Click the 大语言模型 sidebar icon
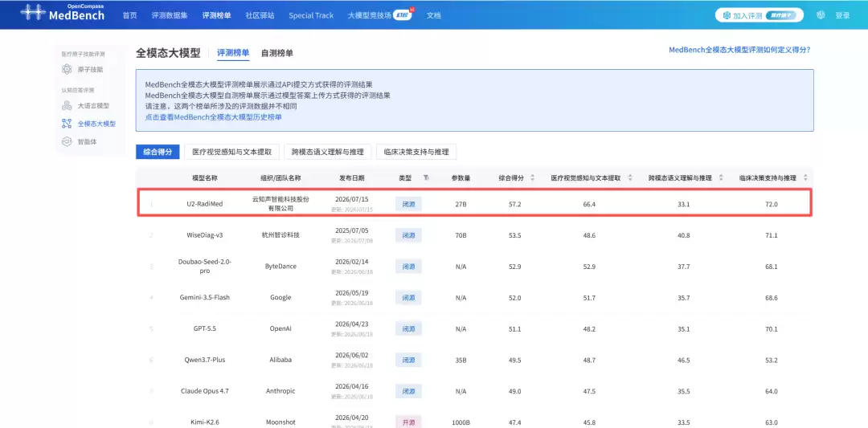The height and width of the screenshot is (428, 868). coord(67,106)
